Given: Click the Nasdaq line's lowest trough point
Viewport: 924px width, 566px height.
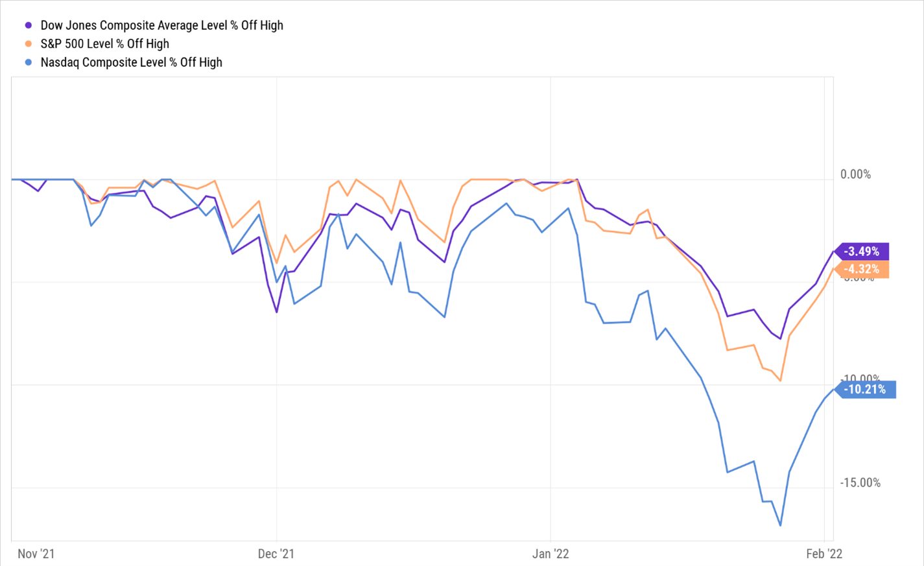Looking at the screenshot, I should (780, 525).
